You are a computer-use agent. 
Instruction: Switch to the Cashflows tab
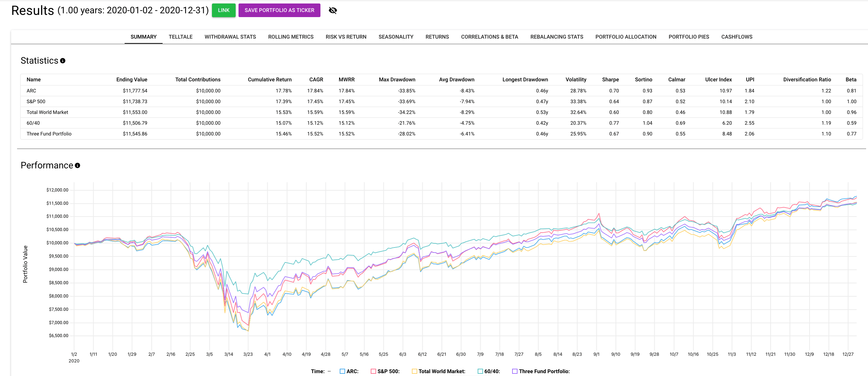tap(737, 37)
